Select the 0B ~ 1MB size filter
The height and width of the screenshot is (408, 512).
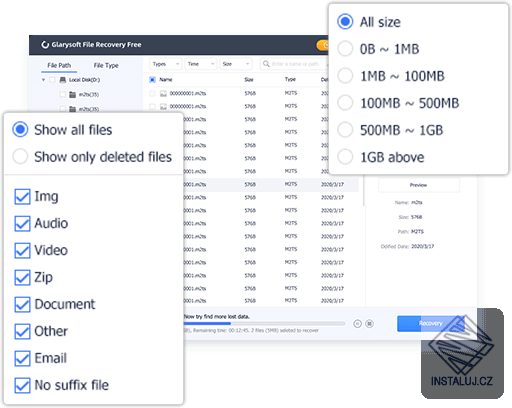pyautogui.click(x=345, y=49)
